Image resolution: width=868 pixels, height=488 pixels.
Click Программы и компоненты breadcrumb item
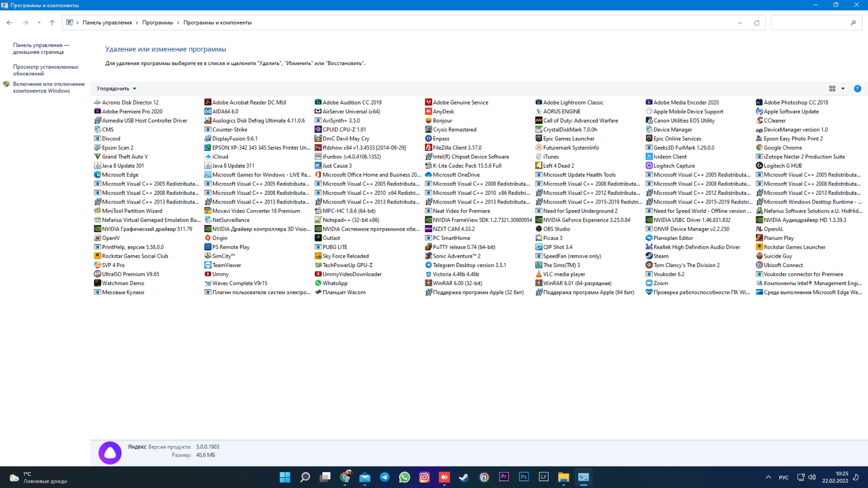218,23
